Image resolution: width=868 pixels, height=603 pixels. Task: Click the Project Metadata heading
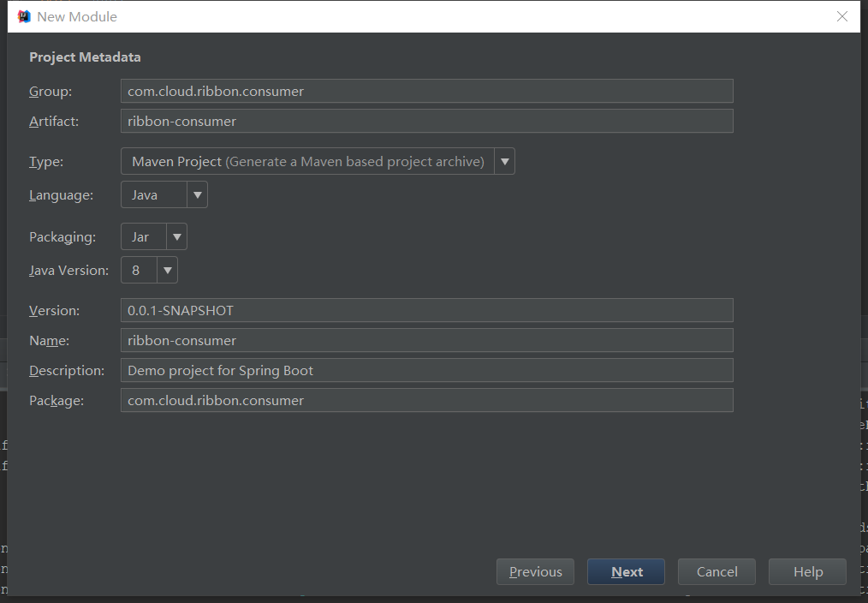click(85, 57)
